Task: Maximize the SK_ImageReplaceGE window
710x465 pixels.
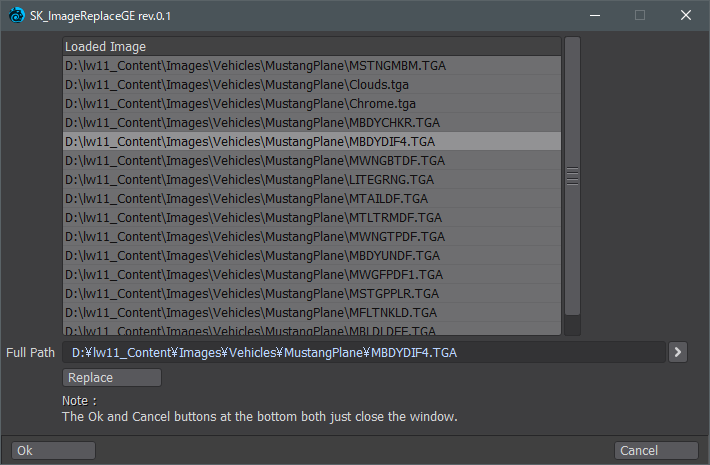Action: point(639,15)
